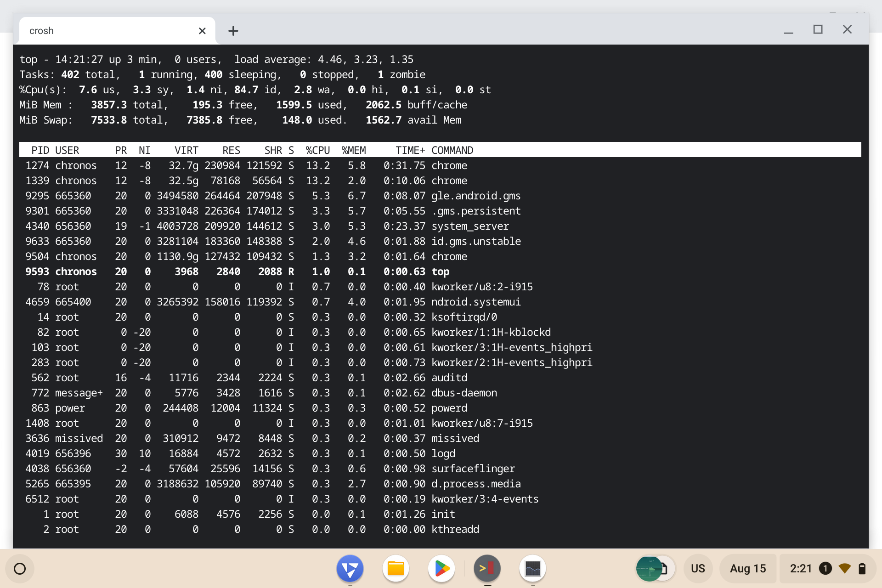
Task: Open a new terminal tab
Action: tap(233, 31)
